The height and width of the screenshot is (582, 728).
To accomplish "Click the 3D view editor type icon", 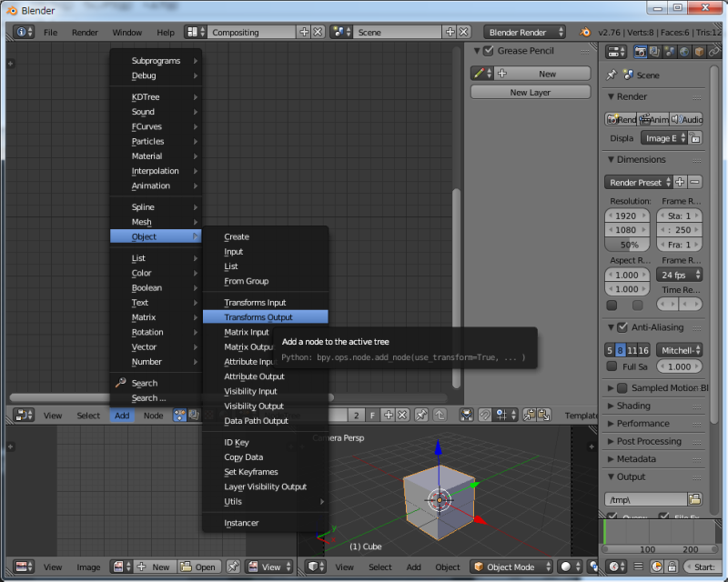I will [x=315, y=567].
